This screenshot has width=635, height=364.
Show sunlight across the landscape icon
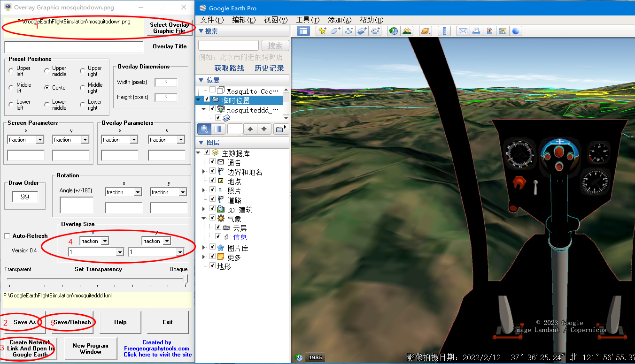pos(407,31)
